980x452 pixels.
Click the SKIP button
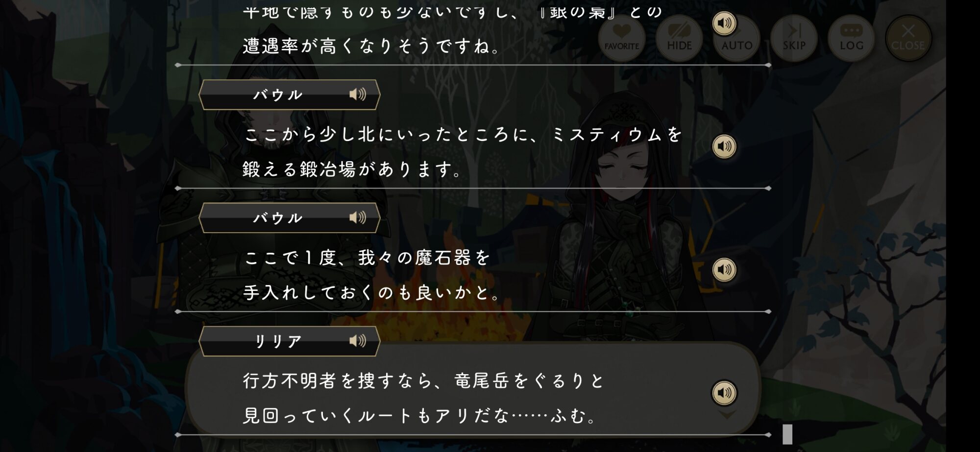[x=794, y=38]
